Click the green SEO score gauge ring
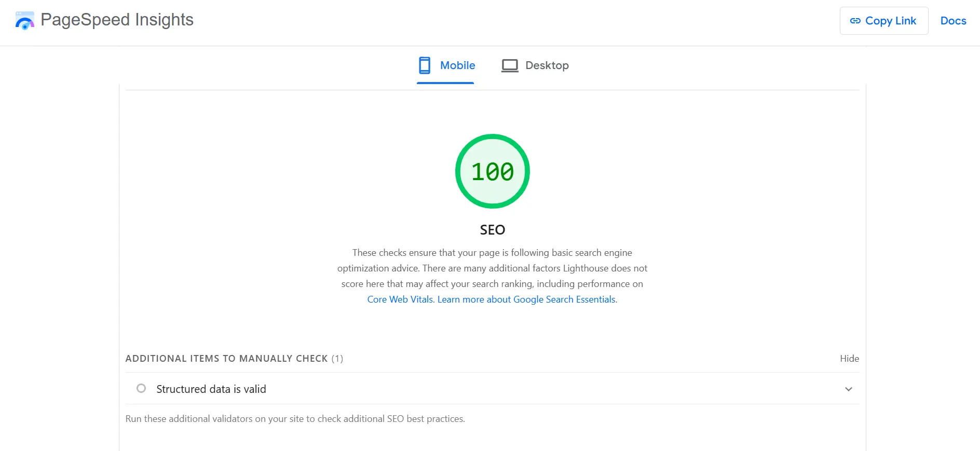980x451 pixels. [493, 138]
